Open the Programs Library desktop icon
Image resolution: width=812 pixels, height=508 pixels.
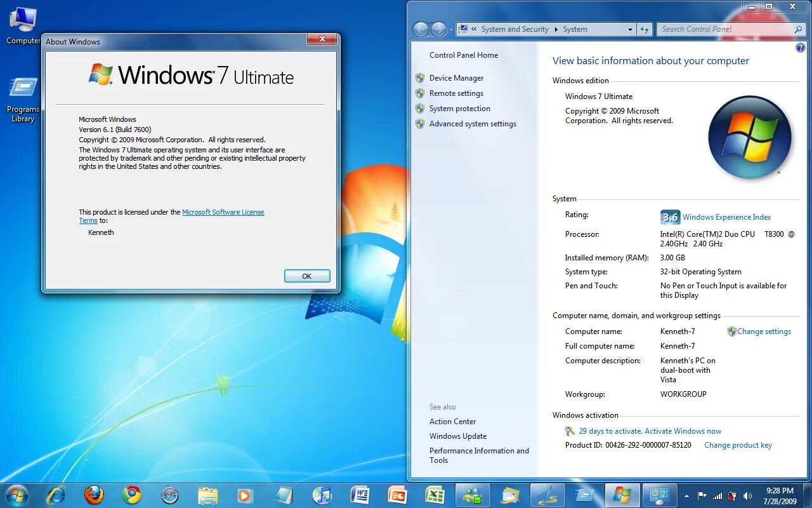click(23, 100)
